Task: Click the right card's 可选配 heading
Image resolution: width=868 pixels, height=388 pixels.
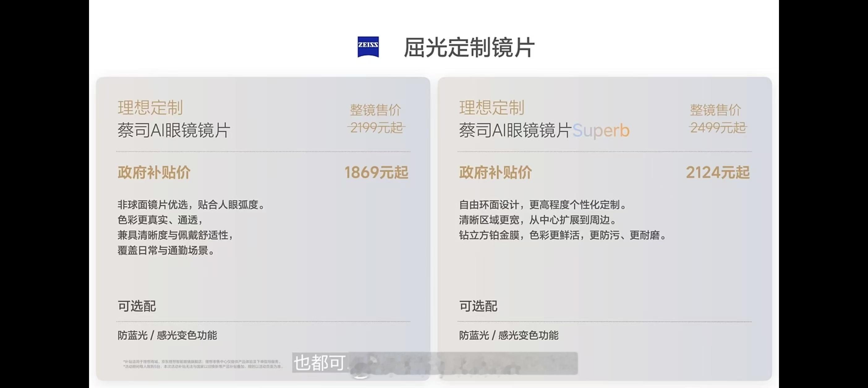Action: [x=478, y=306]
